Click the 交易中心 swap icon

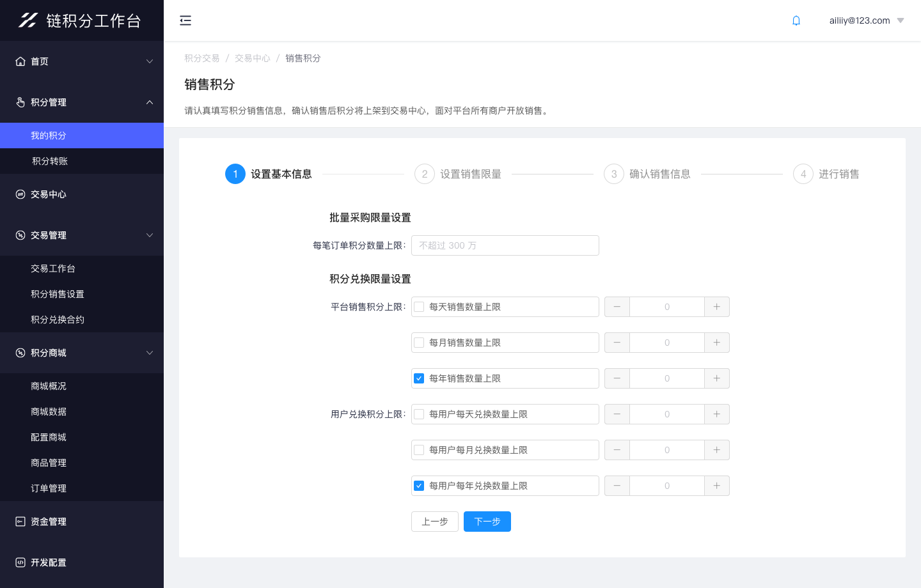(20, 194)
